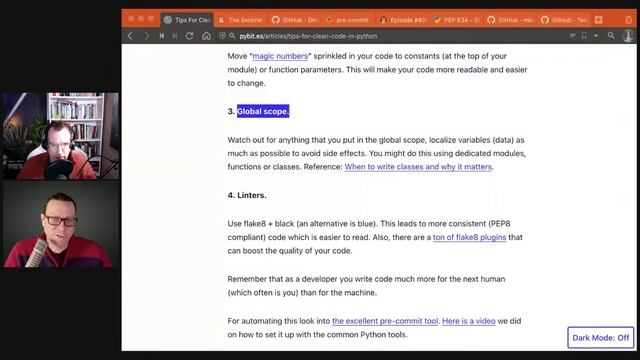Click the magnifier icon inside the address bar
640x360 pixels.
point(232,36)
